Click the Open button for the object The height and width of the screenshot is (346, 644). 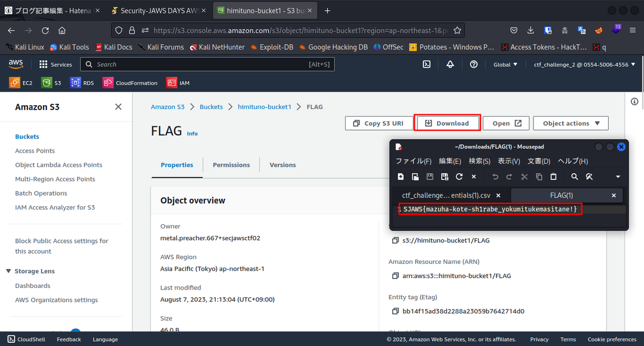[x=506, y=123]
